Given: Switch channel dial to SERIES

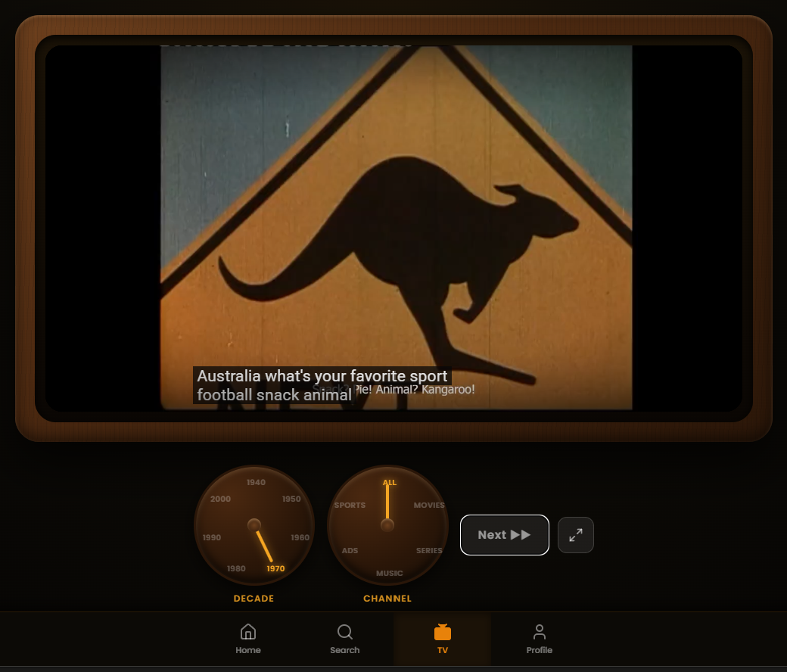Looking at the screenshot, I should 429,551.
